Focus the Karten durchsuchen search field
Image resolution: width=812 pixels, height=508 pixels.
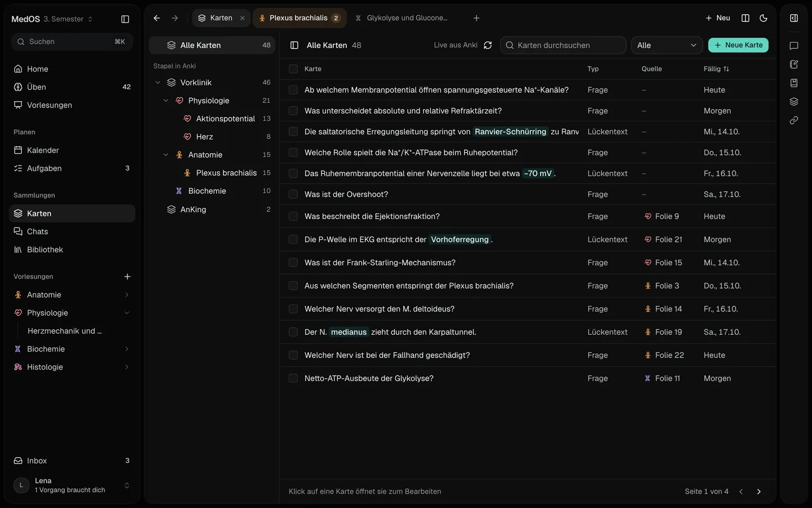(x=563, y=45)
